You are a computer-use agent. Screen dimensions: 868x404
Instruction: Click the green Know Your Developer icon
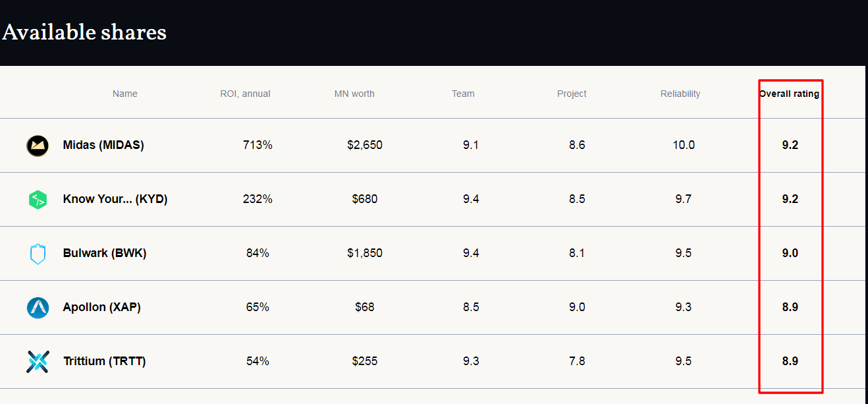[38, 200]
